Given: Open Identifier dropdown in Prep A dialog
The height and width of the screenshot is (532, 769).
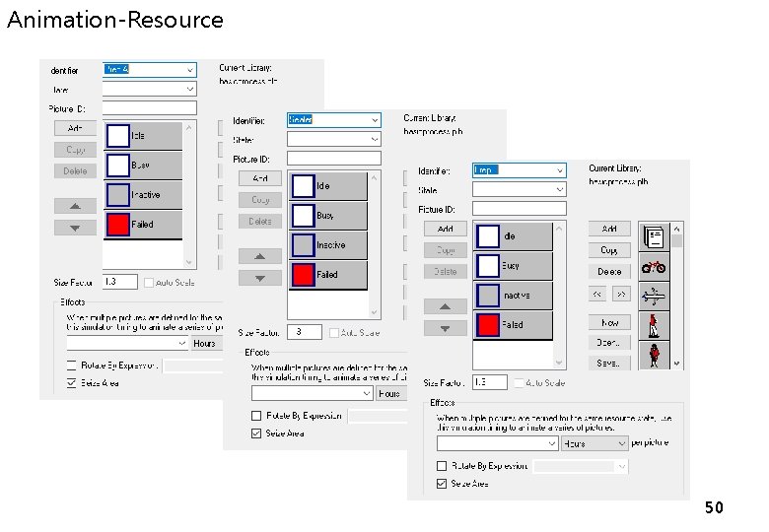Looking at the screenshot, I should tap(190, 70).
